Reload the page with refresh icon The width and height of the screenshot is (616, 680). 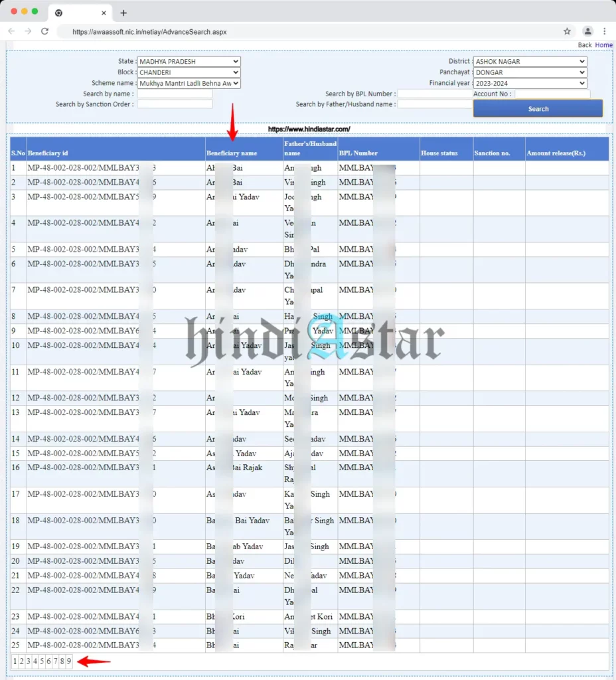coord(44,31)
